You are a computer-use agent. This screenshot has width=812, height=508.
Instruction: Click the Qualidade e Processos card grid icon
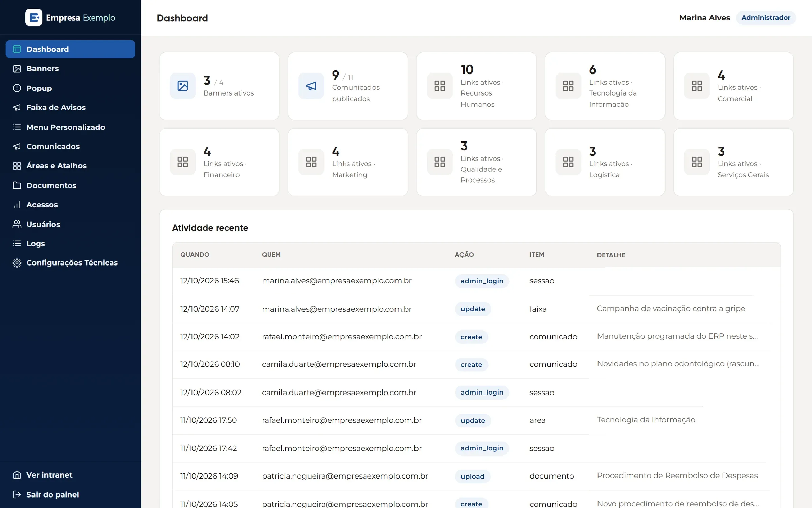[x=440, y=162]
